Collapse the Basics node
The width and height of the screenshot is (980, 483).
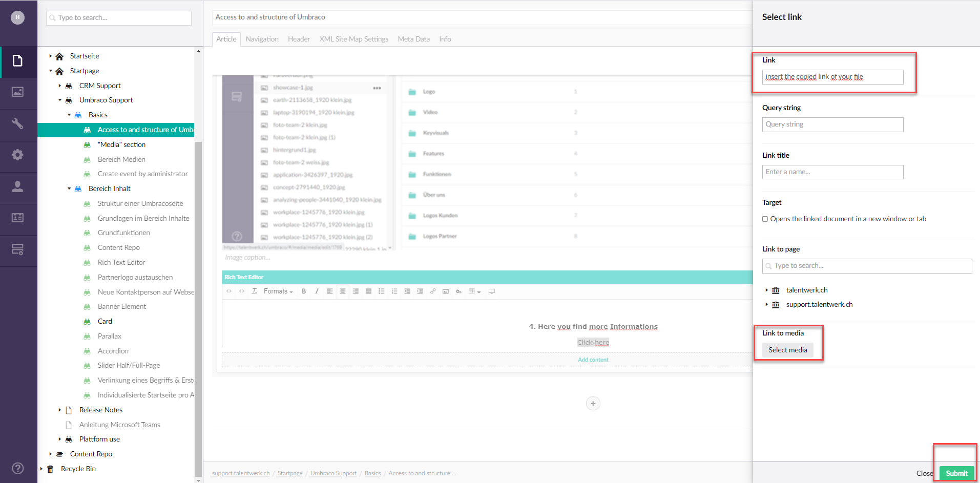69,115
